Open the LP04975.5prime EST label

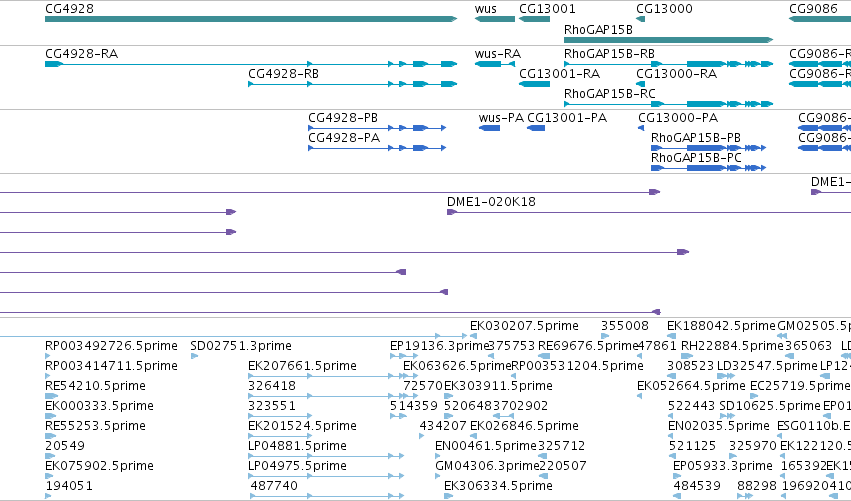click(x=297, y=466)
